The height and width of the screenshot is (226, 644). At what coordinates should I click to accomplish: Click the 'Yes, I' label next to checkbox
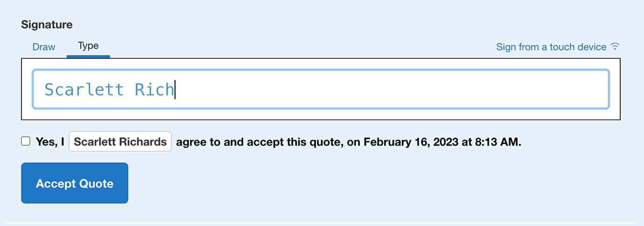[x=50, y=142]
